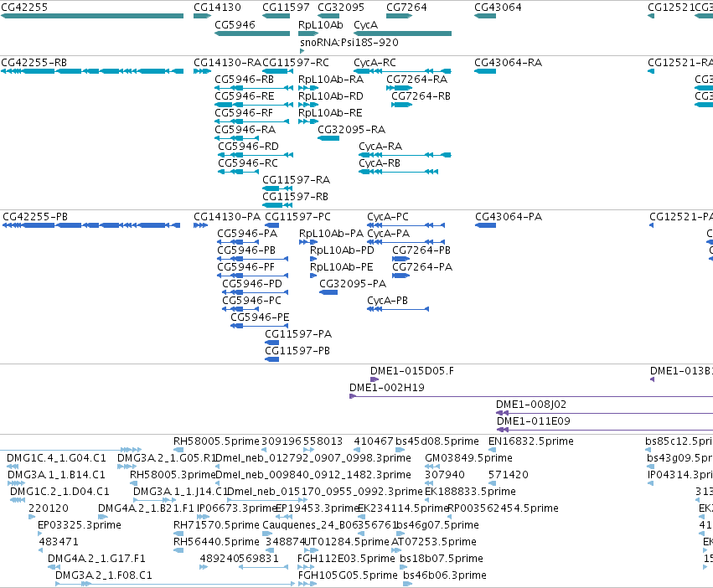Select the DME1-015D05.F clone label
This screenshot has height=588, width=713.
pyautogui.click(x=412, y=371)
